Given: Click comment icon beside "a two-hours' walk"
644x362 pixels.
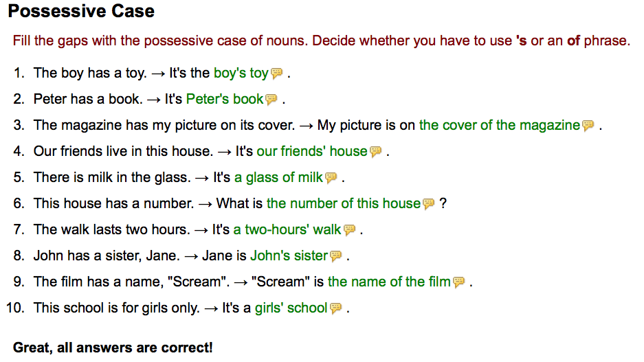Looking at the screenshot, I should [x=349, y=230].
